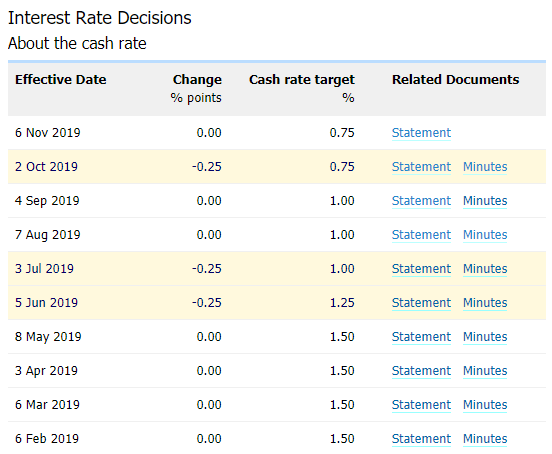
Task: Select the '5 Jun 2019' date cell
Action: (x=46, y=303)
